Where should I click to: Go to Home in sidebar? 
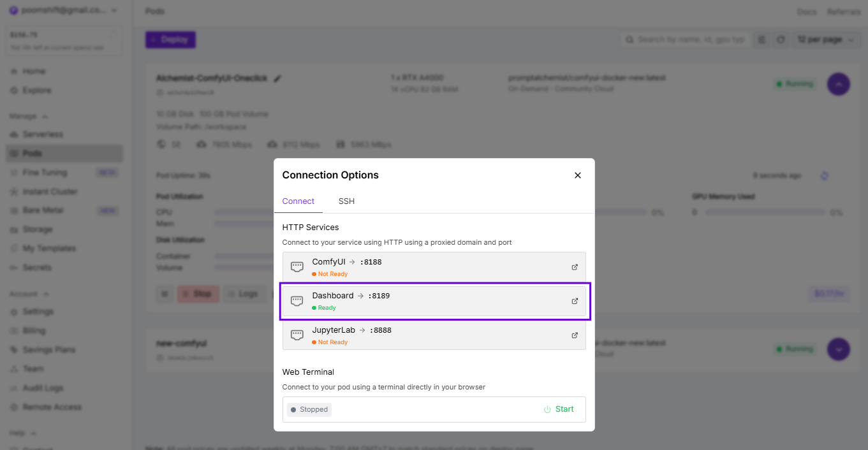click(x=34, y=71)
